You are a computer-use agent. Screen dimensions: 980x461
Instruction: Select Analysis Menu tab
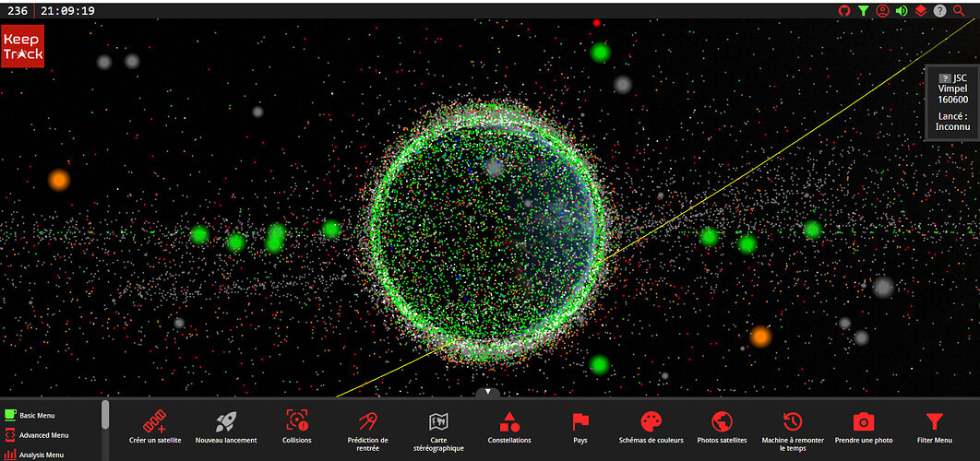click(x=36, y=455)
